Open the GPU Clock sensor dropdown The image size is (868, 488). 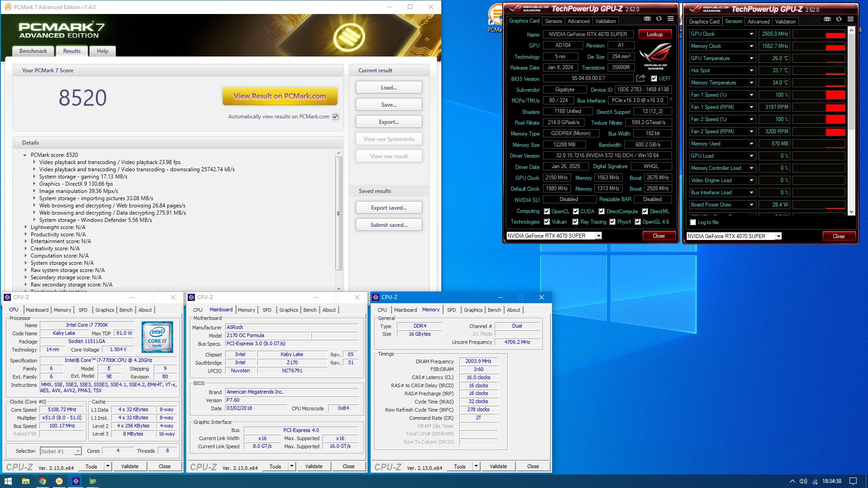751,34
